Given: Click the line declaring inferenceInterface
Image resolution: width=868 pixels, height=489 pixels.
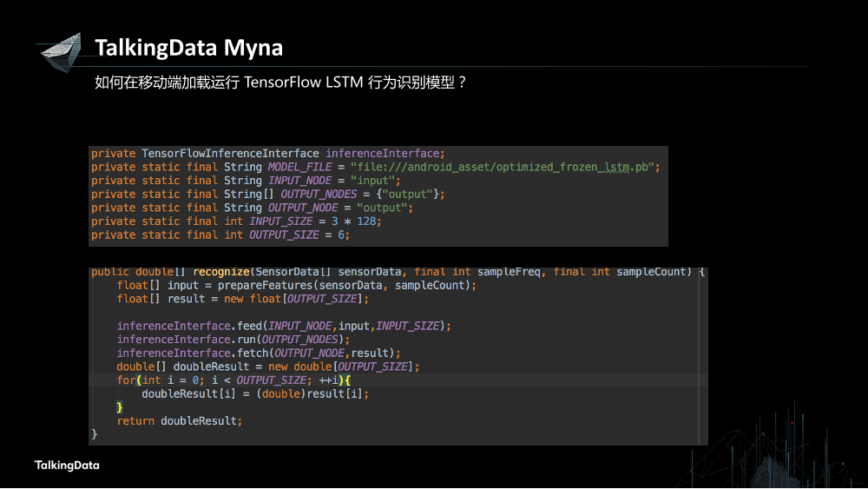Looking at the screenshot, I should tap(268, 154).
